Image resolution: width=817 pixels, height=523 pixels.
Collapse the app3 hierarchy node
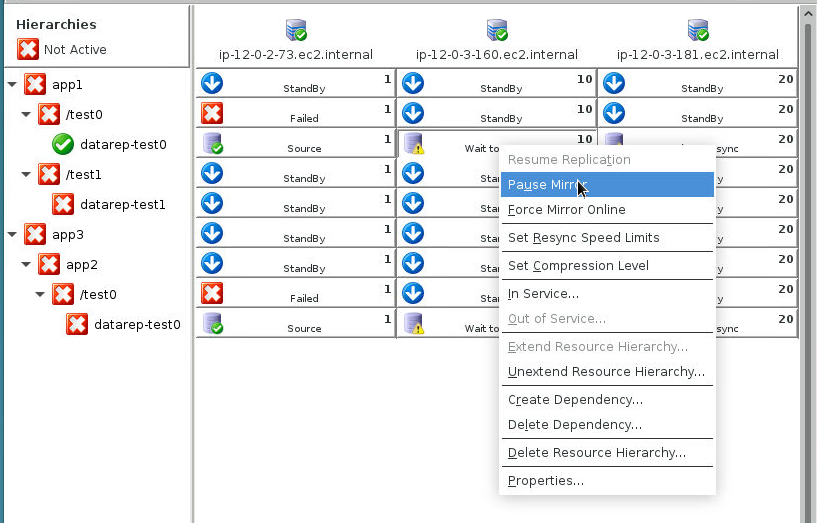pyautogui.click(x=11, y=235)
